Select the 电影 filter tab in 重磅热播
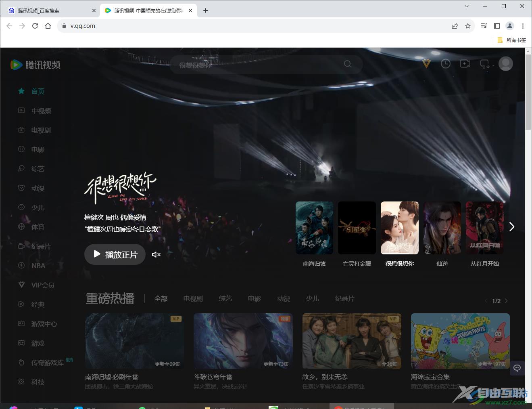532x409 pixels. (x=255, y=299)
